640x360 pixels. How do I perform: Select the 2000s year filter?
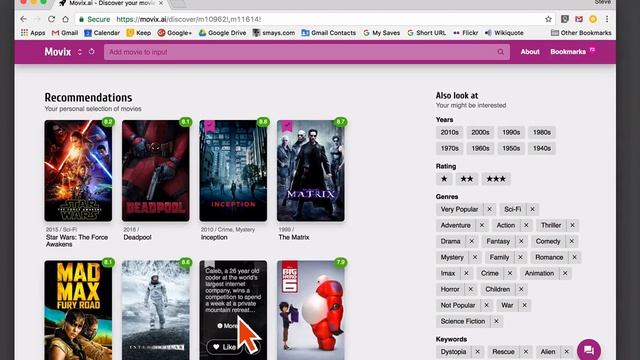pyautogui.click(x=480, y=133)
